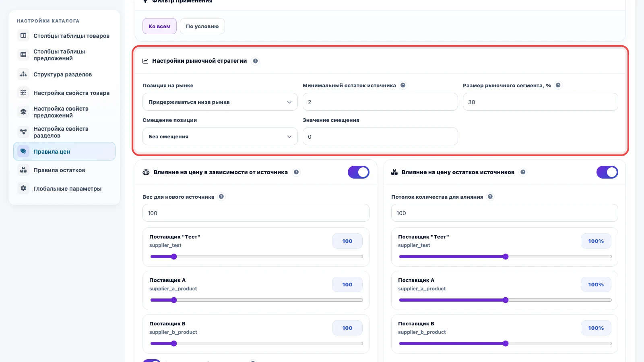Viewport: 644px width, 362px height.
Task: Click the Потолок количества для влияния input field
Action: [505, 213]
